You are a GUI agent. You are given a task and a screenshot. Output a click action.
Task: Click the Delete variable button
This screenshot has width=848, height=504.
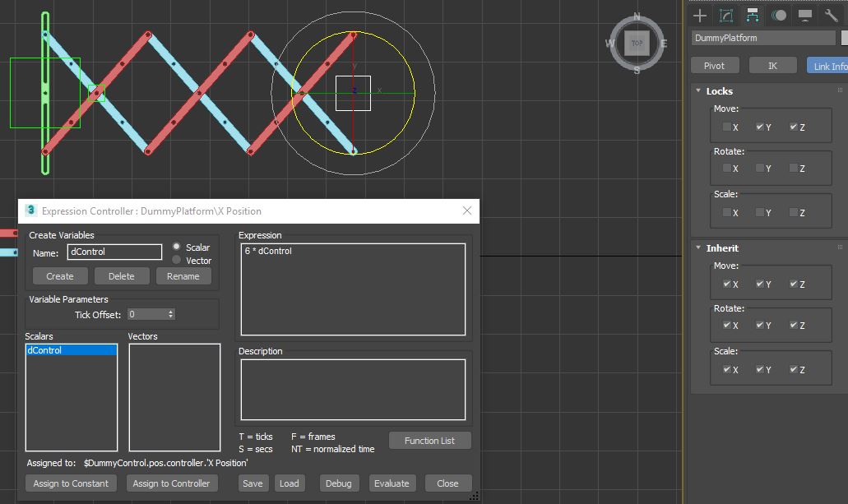click(x=121, y=275)
